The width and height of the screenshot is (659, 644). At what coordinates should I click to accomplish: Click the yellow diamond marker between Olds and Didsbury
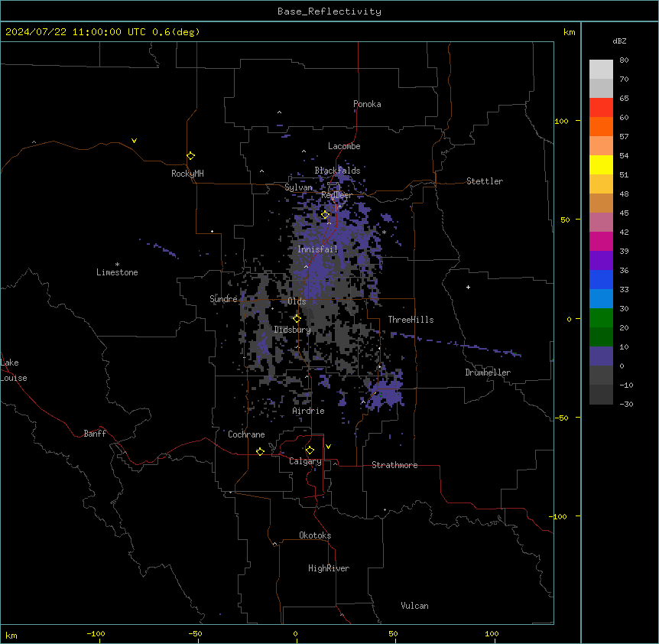coord(297,319)
